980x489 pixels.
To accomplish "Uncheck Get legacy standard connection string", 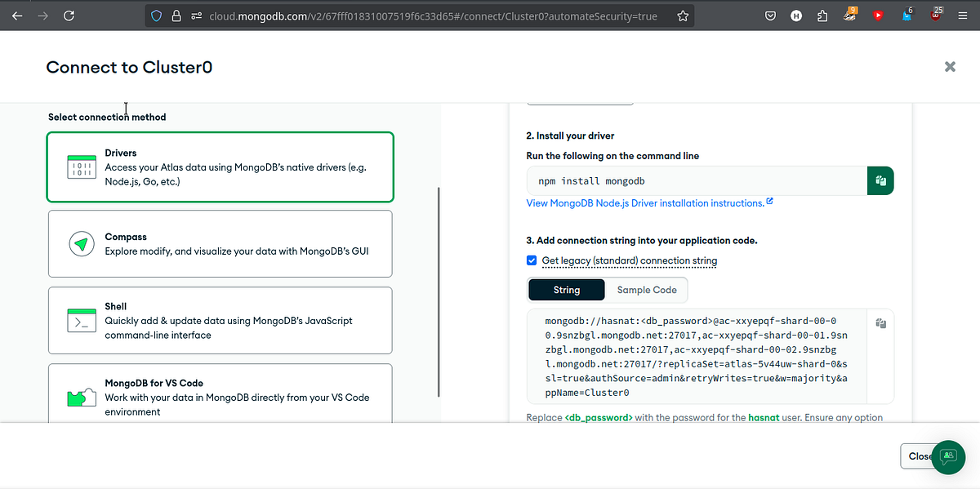I will pyautogui.click(x=532, y=260).
